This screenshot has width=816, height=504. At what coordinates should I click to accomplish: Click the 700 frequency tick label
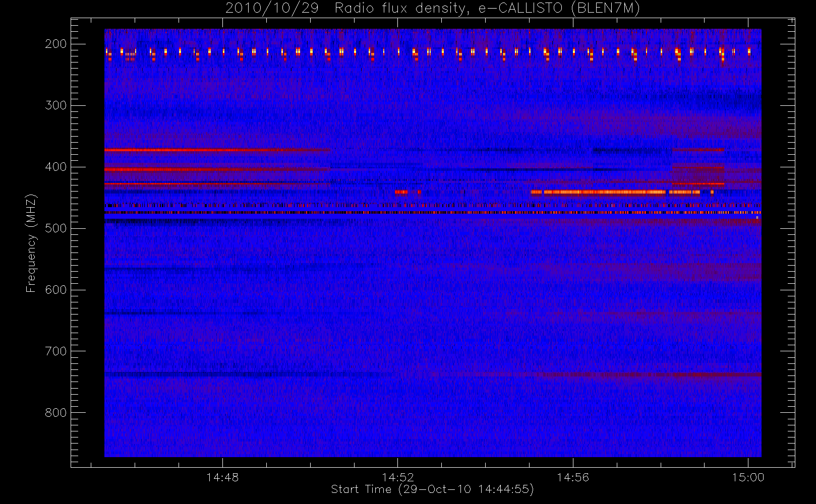click(x=55, y=351)
